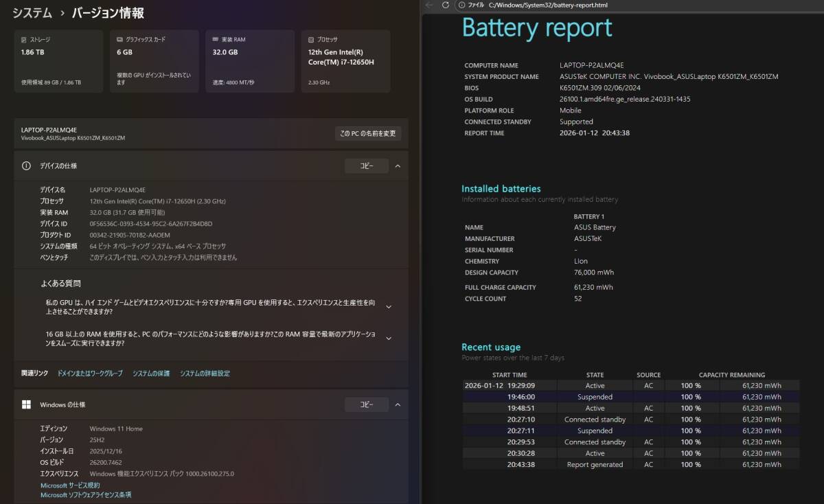Click the rename this PC button
824x504 pixels.
pos(368,133)
